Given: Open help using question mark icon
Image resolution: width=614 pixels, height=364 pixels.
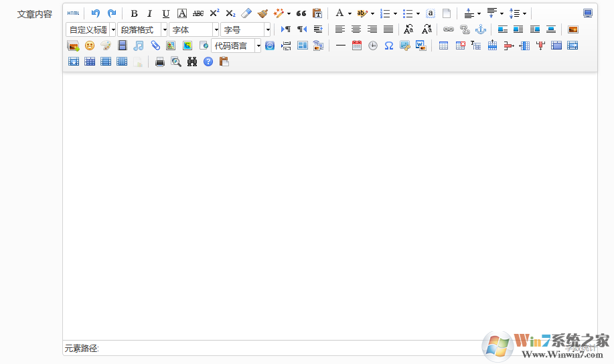Looking at the screenshot, I should (x=208, y=62).
